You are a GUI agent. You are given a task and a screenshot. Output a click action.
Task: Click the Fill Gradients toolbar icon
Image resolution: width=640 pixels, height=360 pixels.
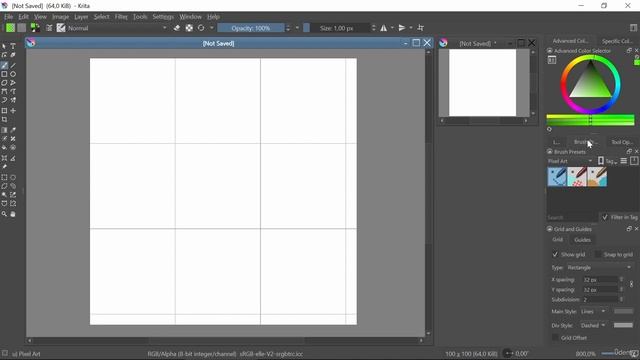tap(10, 28)
